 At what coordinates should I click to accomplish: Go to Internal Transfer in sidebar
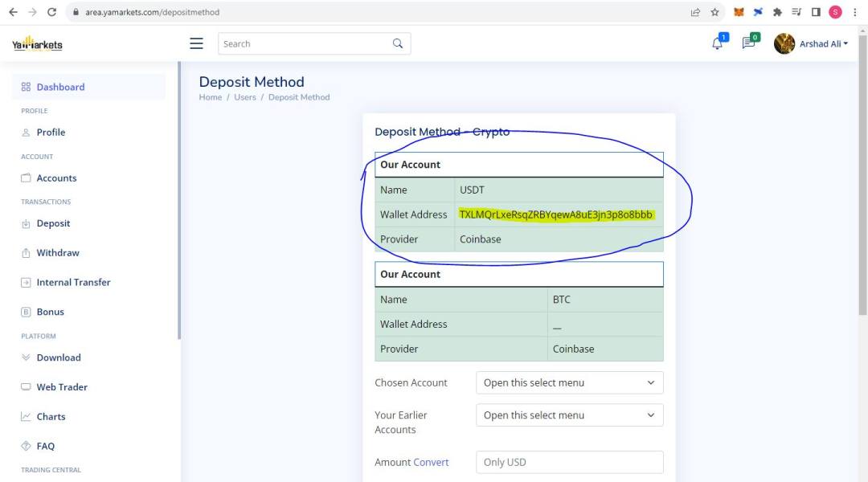pos(73,282)
